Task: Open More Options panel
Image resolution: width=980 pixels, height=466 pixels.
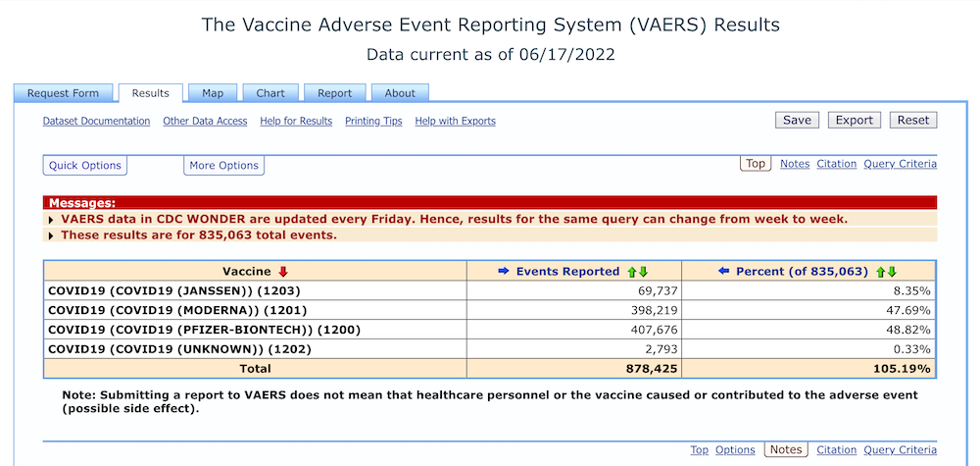Action: (x=223, y=165)
